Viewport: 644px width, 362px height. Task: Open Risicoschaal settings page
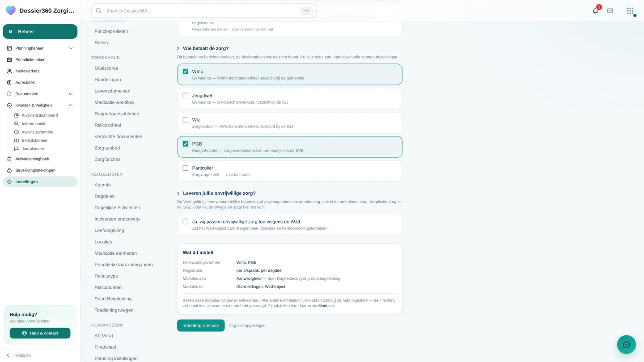(108, 125)
